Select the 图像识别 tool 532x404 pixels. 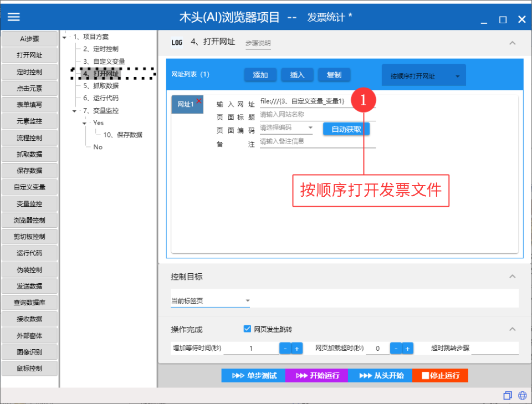(29, 352)
